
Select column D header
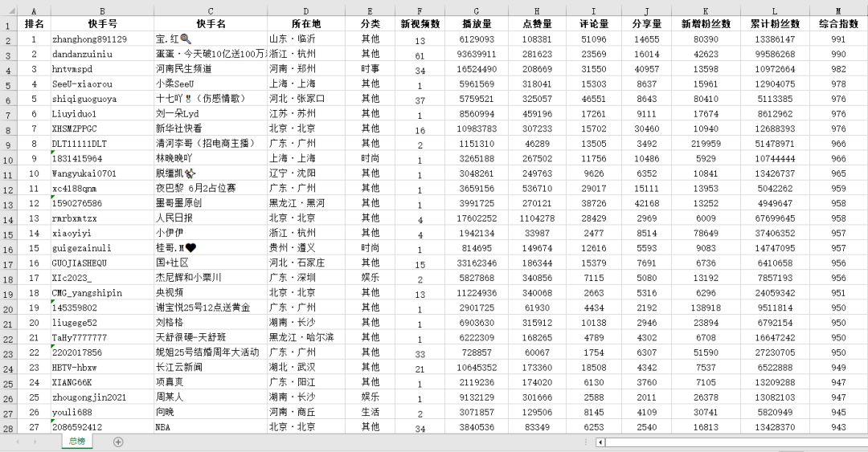tap(306, 10)
